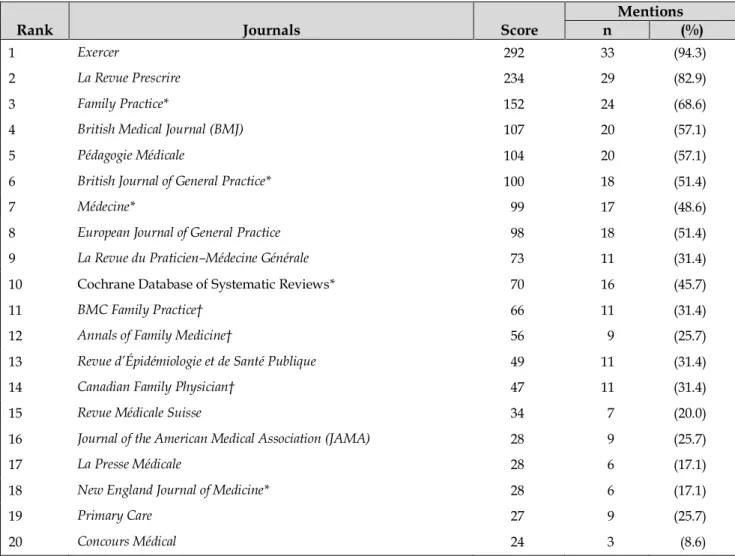
Task: Click mentions count 33 for Exercer
Action: pos(608,53)
